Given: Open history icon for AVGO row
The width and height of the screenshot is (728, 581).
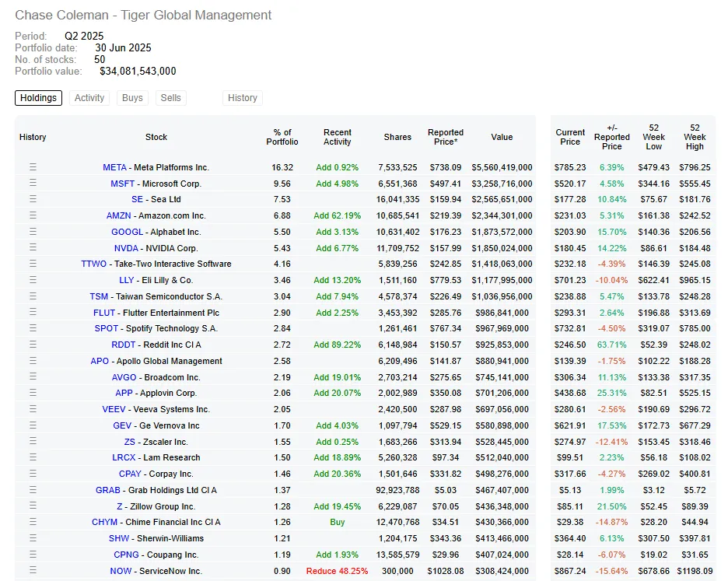Looking at the screenshot, I should pyautogui.click(x=33, y=376).
